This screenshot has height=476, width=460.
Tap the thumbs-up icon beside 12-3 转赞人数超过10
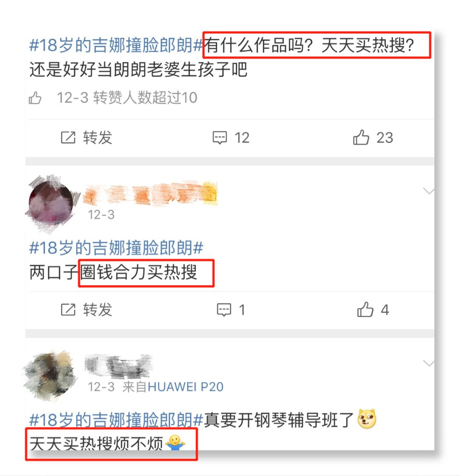pos(35,98)
